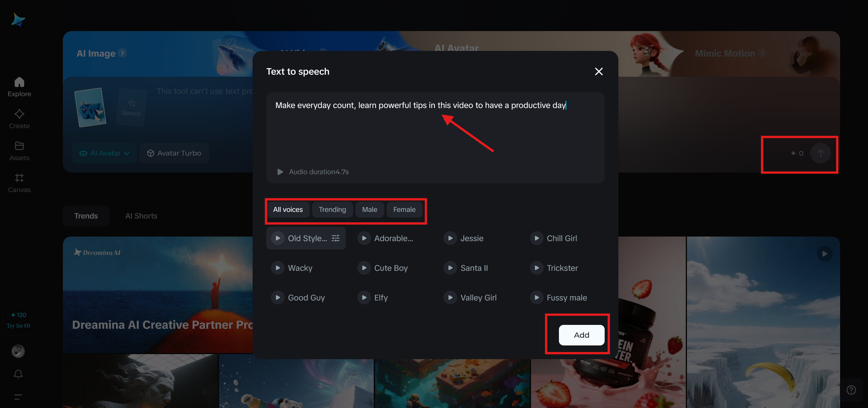Play the Jessie voice preview
The image size is (868, 408).
450,238
